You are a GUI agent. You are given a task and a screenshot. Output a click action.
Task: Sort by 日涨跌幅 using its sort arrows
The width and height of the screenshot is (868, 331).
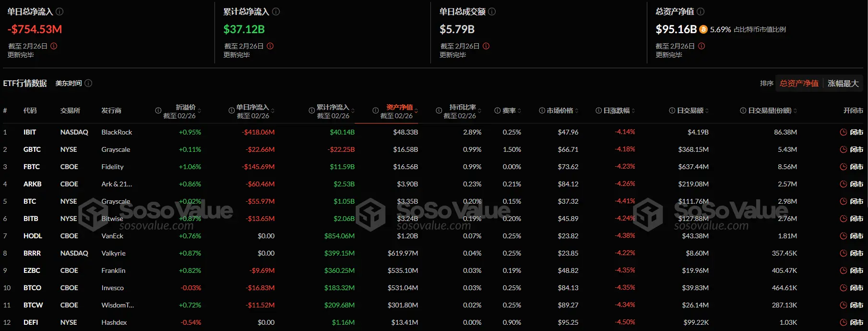tap(633, 111)
